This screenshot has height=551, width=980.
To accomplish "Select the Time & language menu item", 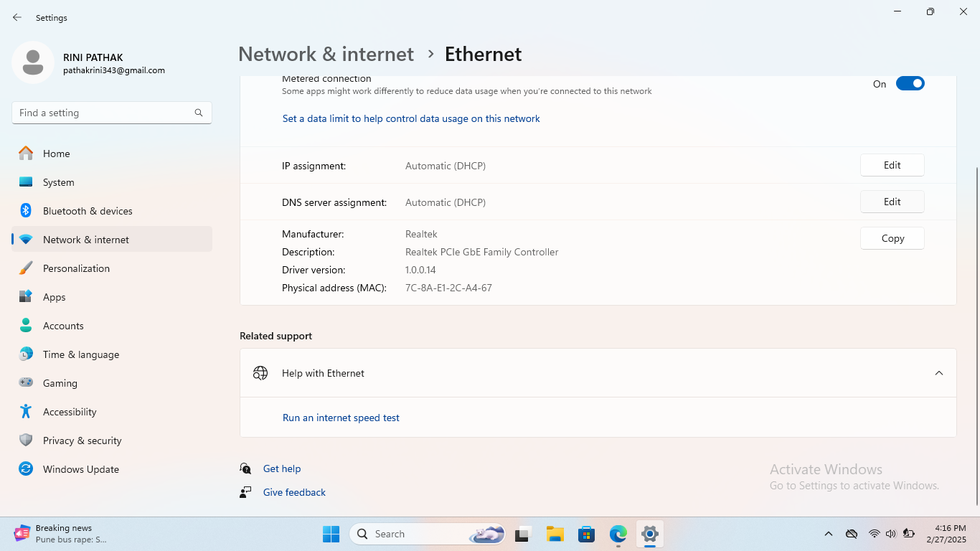I will 81,354.
